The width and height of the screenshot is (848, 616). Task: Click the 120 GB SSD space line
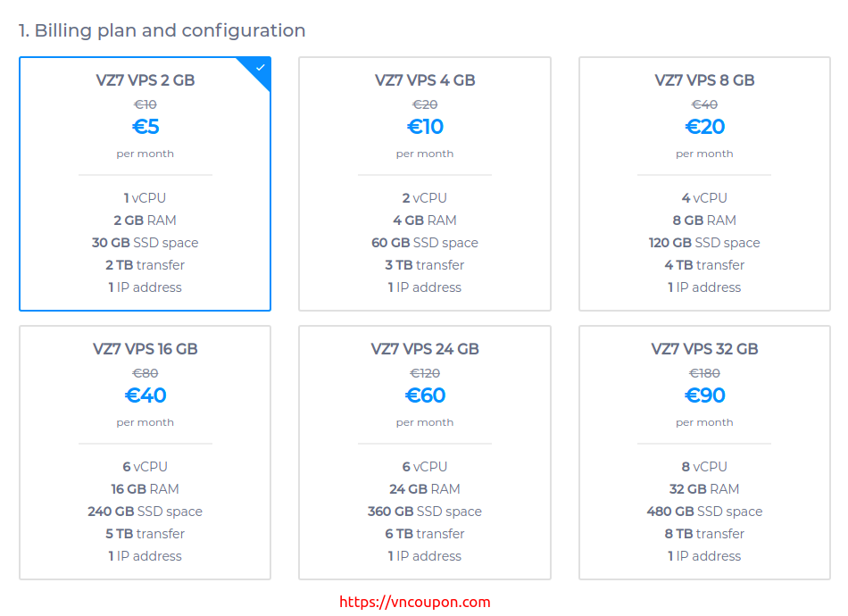704,243
